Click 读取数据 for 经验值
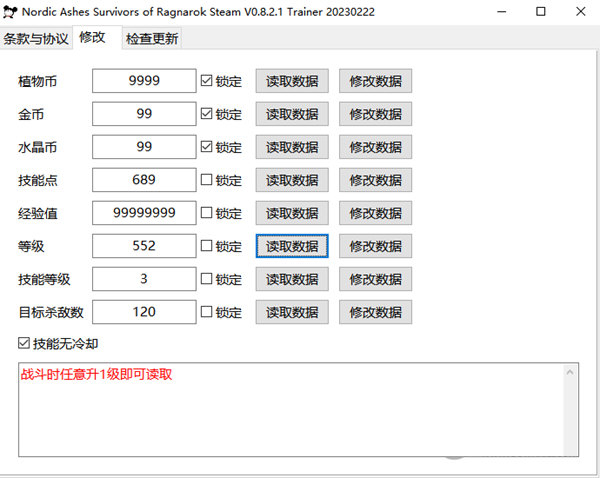 coord(292,213)
